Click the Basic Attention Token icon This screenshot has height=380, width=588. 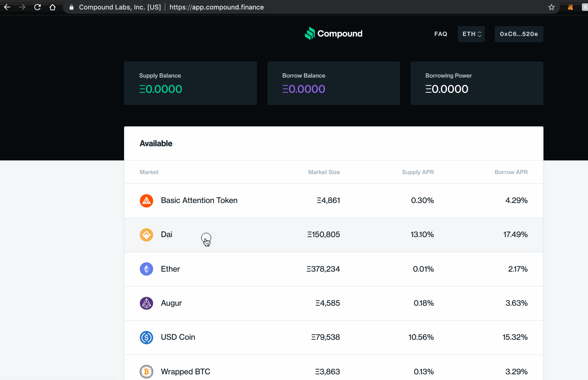(x=146, y=201)
